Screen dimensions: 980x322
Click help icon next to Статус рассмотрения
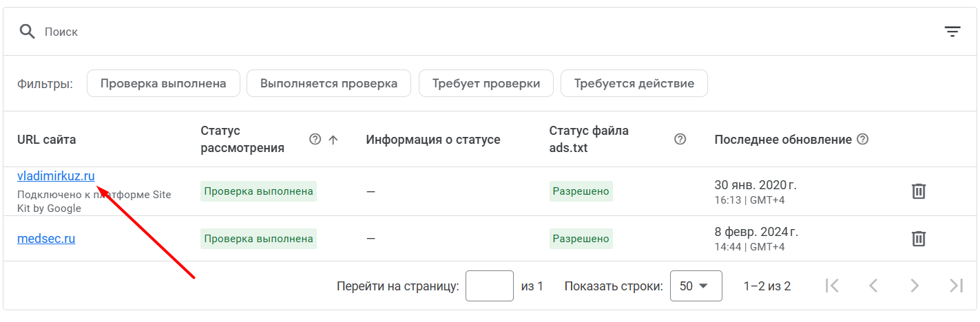[315, 139]
